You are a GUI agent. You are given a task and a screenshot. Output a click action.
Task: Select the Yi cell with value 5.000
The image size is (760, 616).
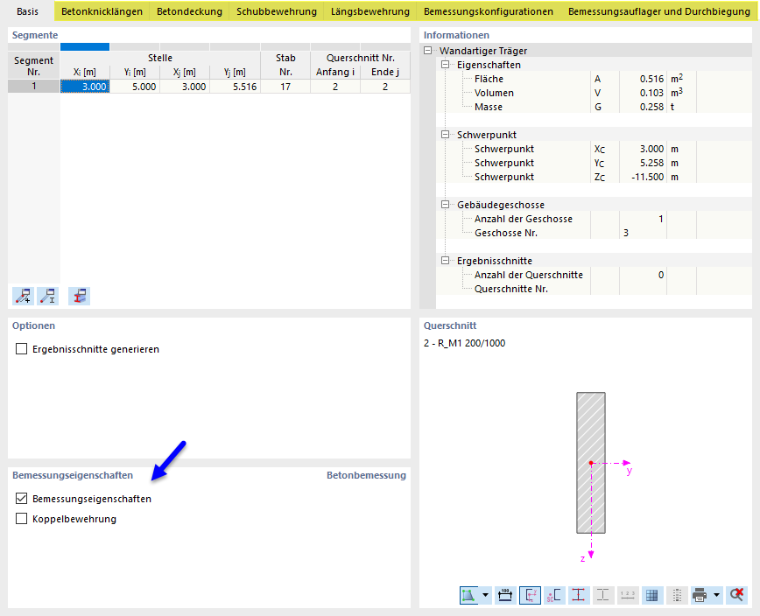click(x=135, y=86)
